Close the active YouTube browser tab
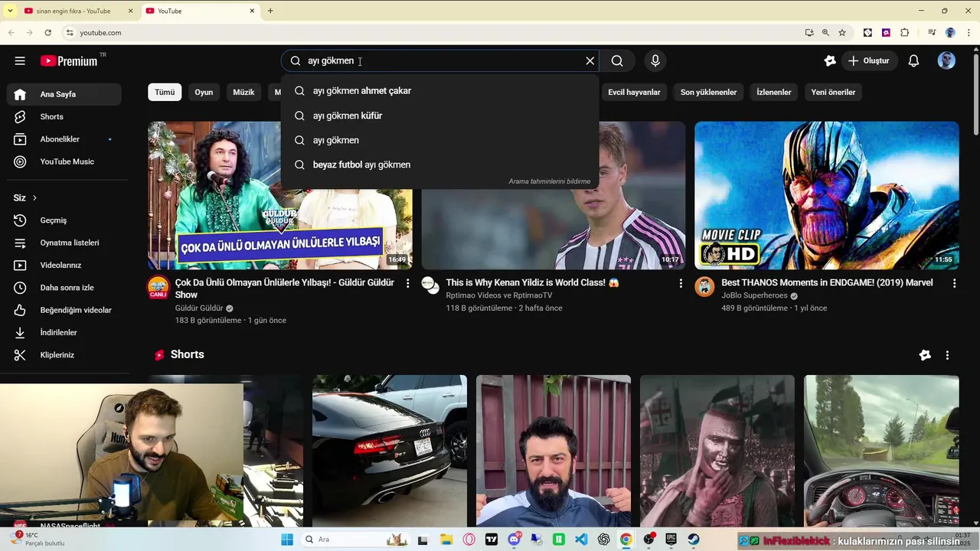The image size is (980, 551). pos(252,11)
